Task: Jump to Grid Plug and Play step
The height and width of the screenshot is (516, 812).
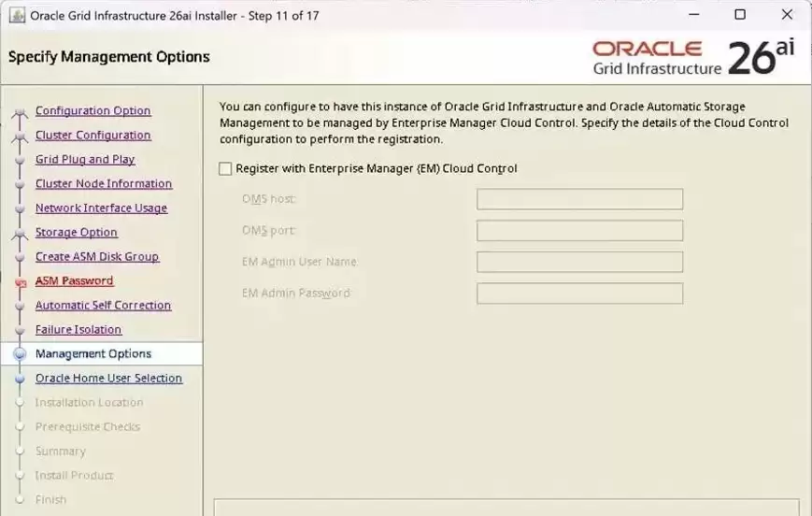Action: click(85, 160)
